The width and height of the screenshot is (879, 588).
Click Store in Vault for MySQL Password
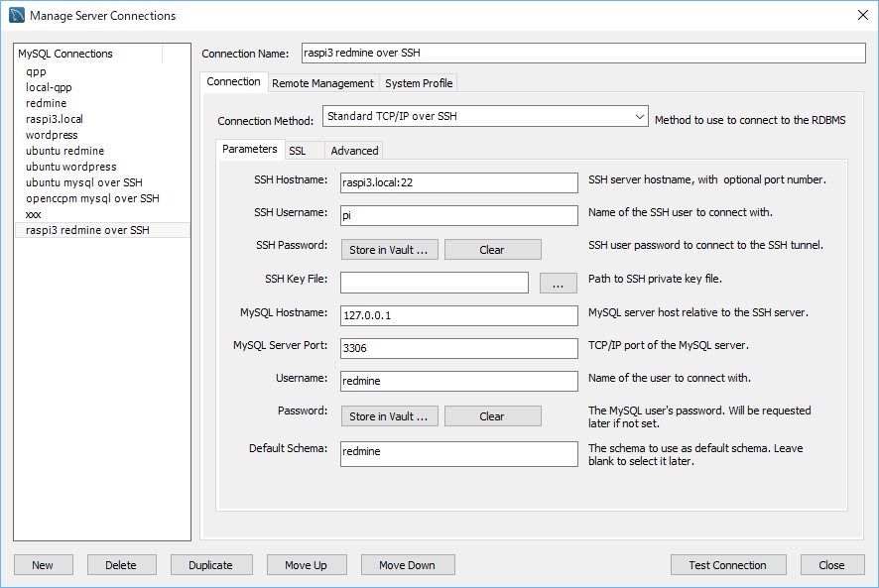click(x=389, y=416)
